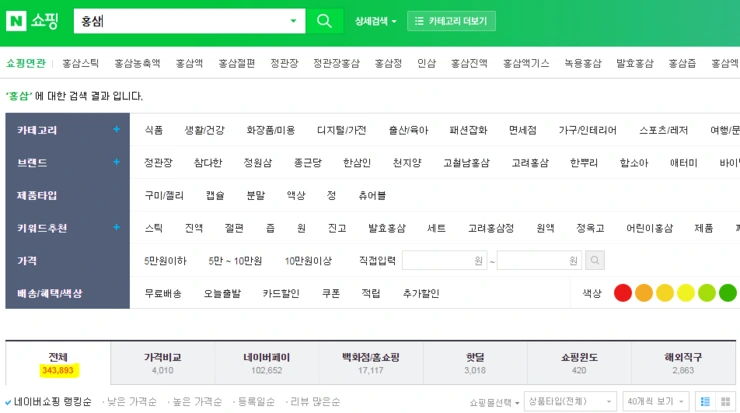
Task: Sort by 등록일순
Action: pos(256,402)
